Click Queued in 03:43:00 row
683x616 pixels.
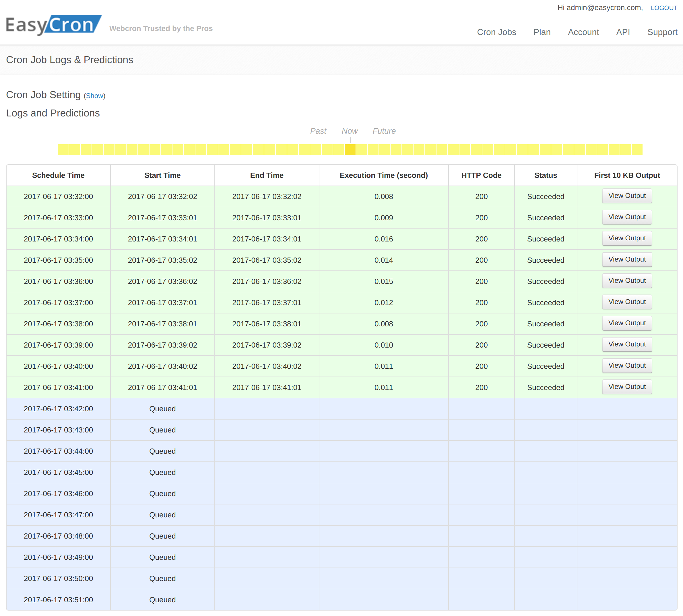pyautogui.click(x=162, y=430)
